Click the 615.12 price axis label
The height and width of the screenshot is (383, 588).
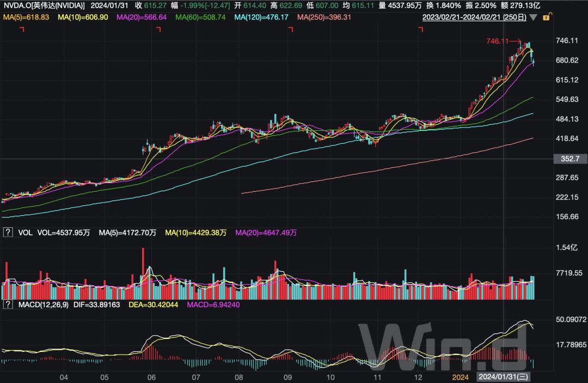(567, 80)
